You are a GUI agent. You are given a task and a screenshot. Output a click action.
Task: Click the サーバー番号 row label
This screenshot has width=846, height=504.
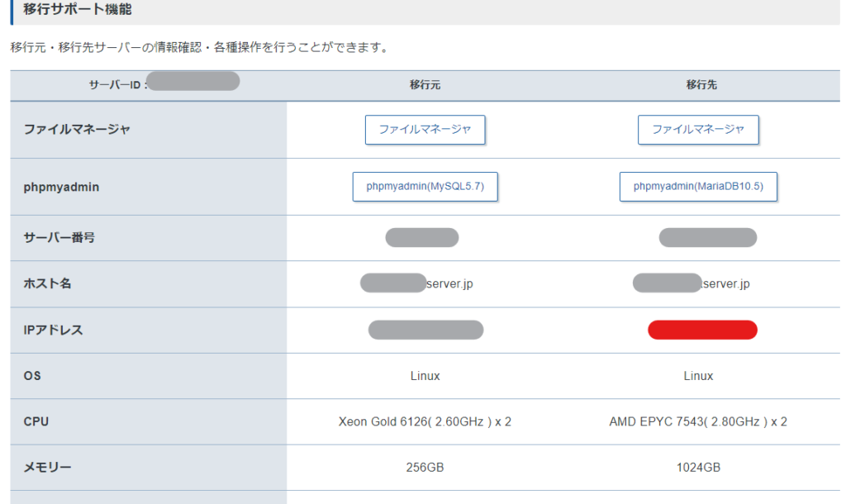click(x=59, y=238)
